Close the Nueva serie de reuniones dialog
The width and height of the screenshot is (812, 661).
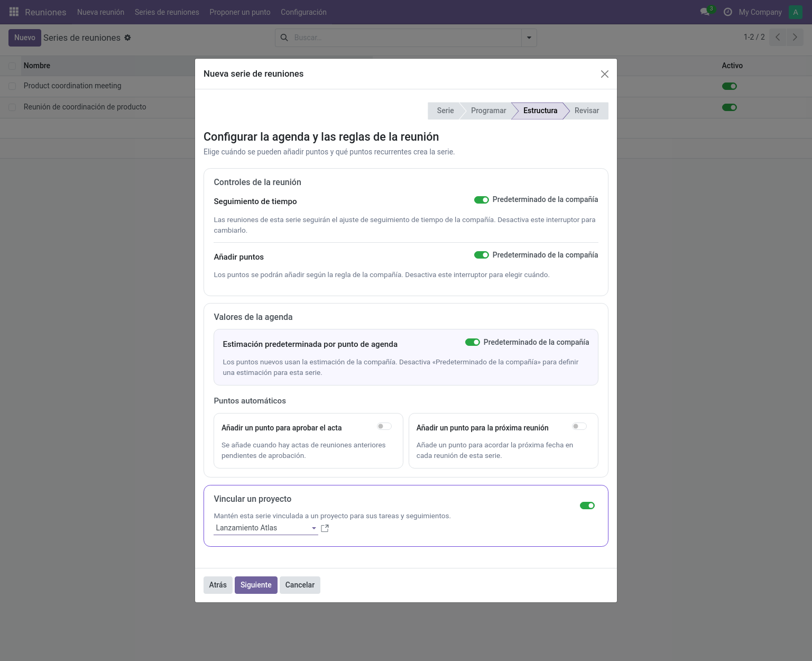tap(605, 74)
